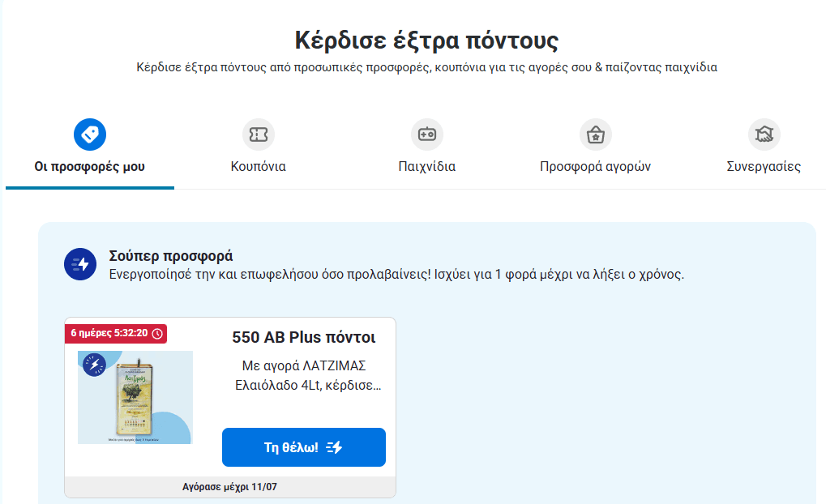Click the game controller icon

coord(426,135)
